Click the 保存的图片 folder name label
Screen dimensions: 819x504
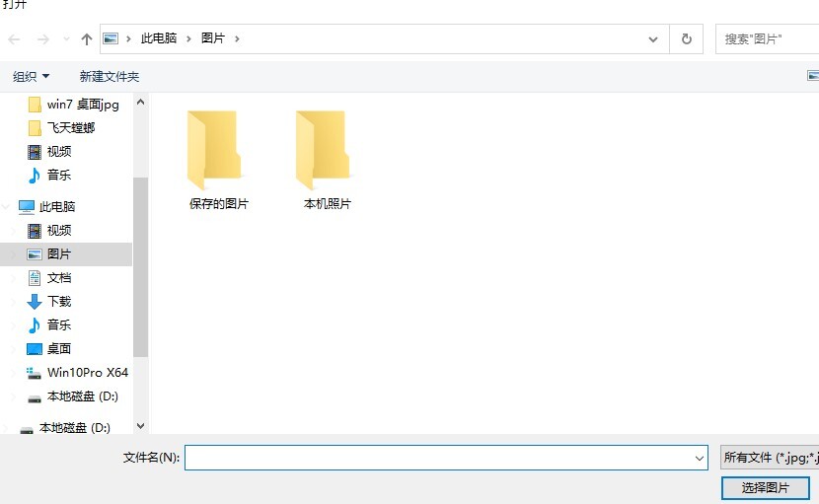[218, 204]
